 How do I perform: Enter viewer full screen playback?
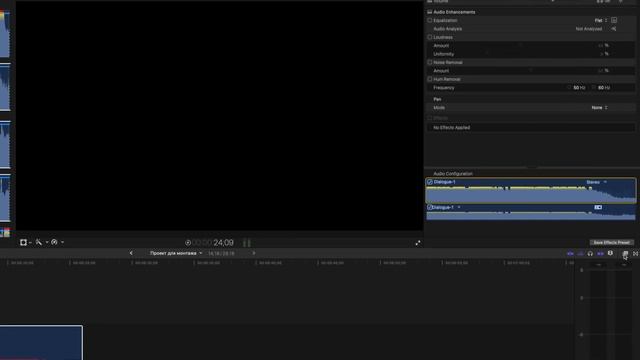pos(418,243)
